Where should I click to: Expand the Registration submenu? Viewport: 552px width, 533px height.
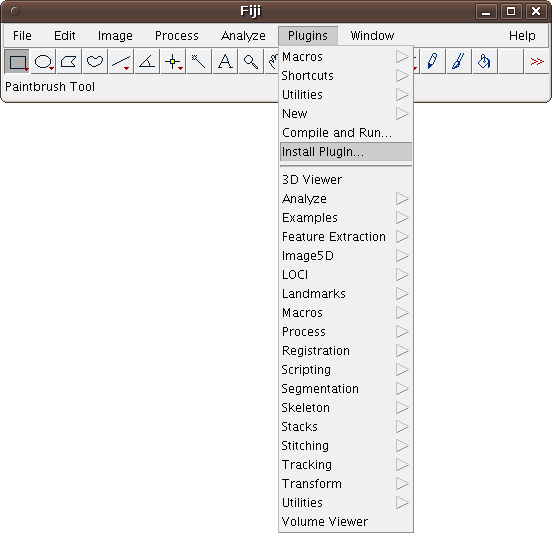coord(346,351)
